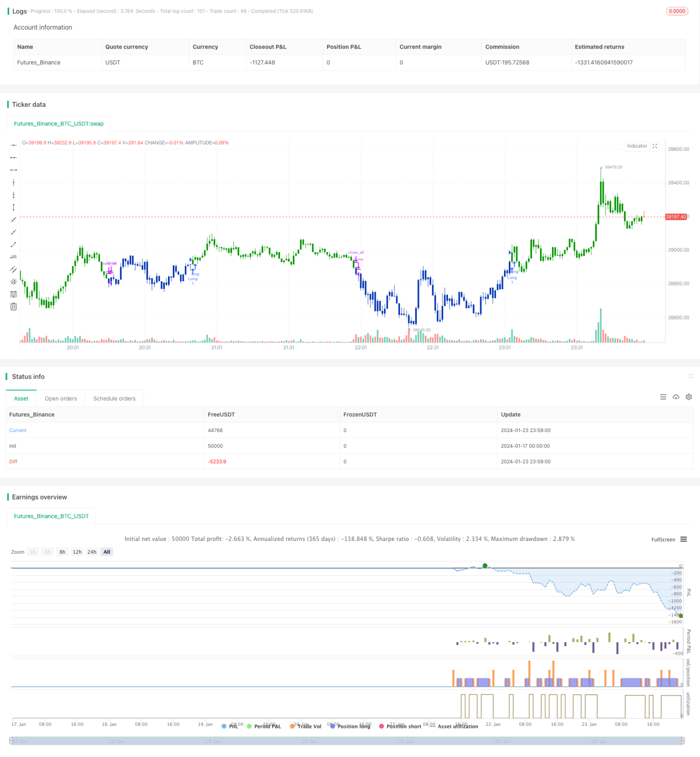Collapse the Status info panel with corner arrows
The height and width of the screenshot is (757, 700).
[690, 376]
